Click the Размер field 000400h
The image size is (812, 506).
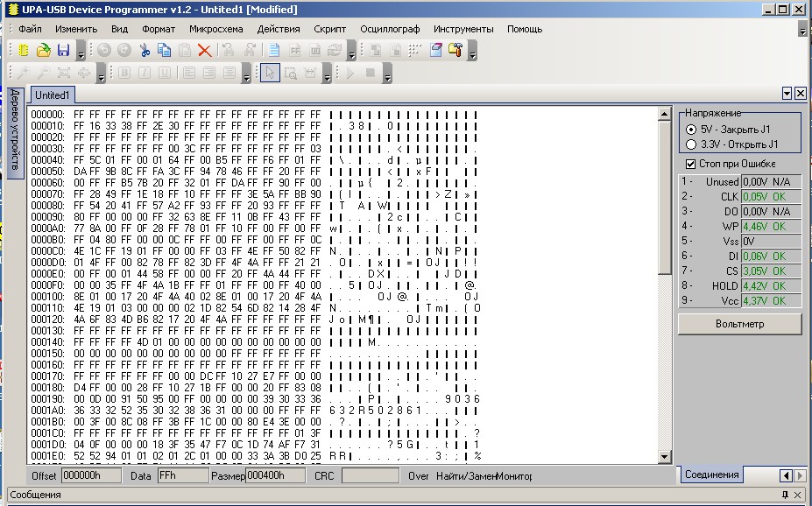click(x=275, y=475)
